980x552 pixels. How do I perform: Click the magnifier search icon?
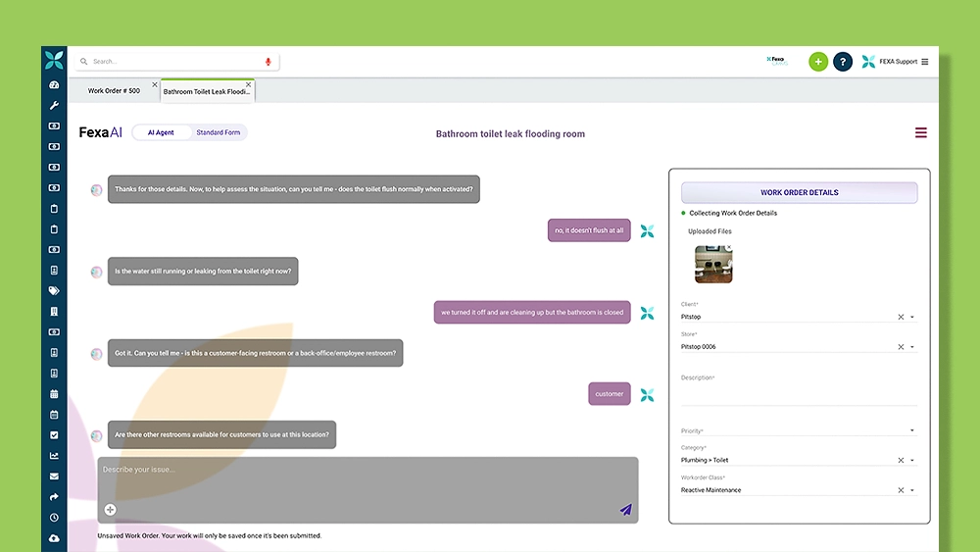[x=83, y=61]
